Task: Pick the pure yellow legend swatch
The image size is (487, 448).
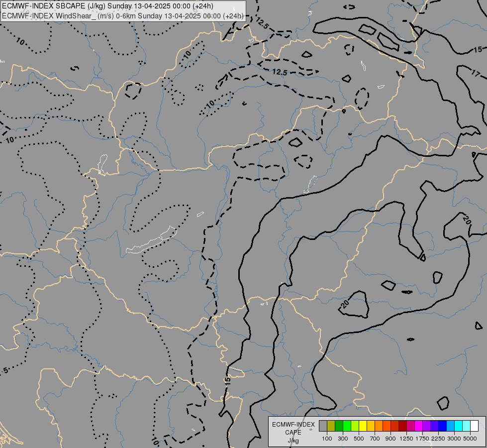Action: pos(363,426)
